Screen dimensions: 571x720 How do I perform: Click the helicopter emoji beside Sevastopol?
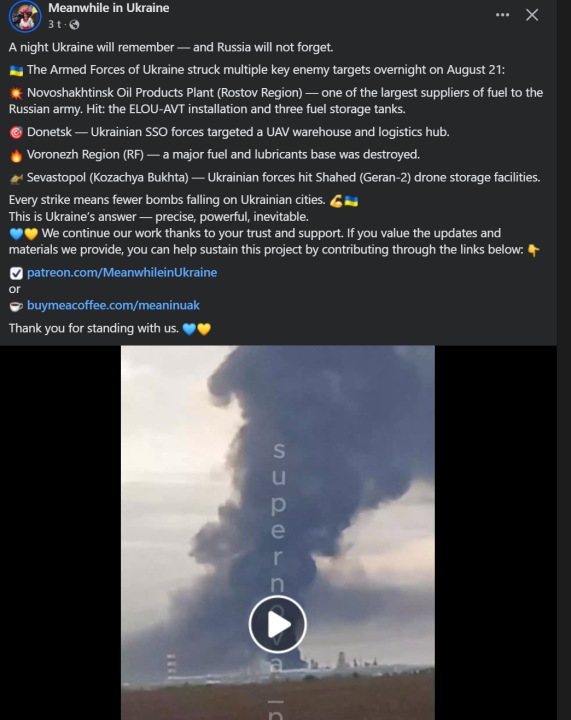(x=16, y=178)
